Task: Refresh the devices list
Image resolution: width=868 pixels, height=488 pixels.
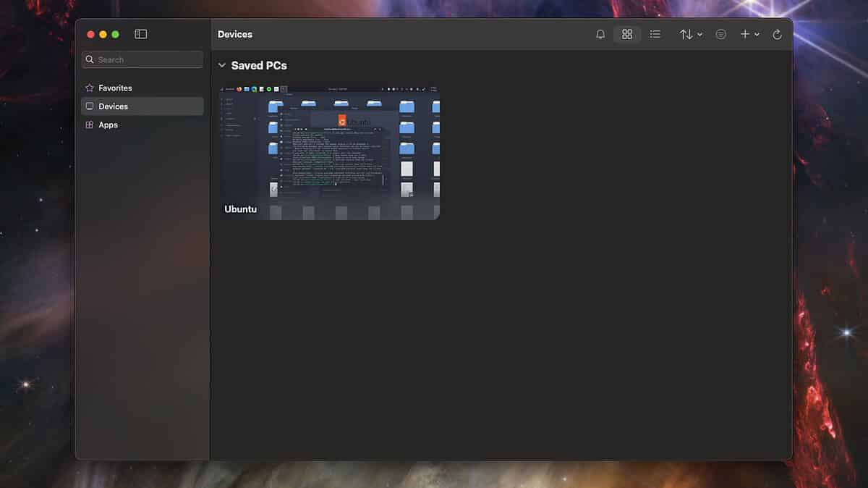Action: 778,34
